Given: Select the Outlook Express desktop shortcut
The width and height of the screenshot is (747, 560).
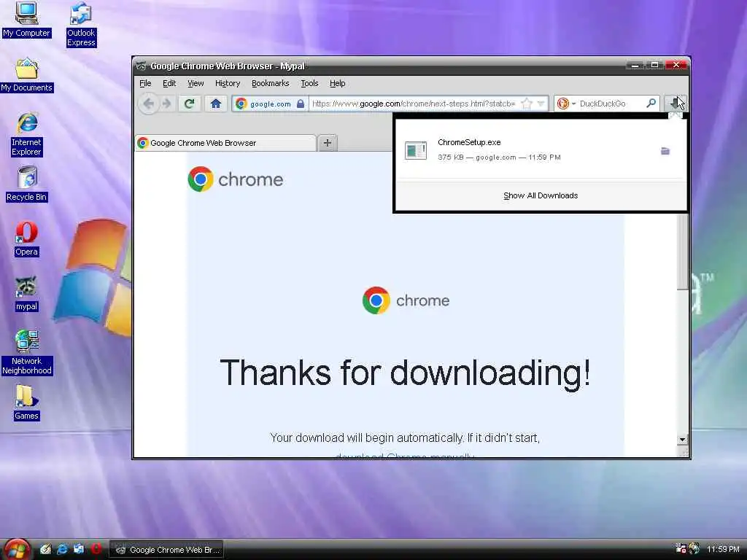Looking at the screenshot, I should pyautogui.click(x=81, y=24).
